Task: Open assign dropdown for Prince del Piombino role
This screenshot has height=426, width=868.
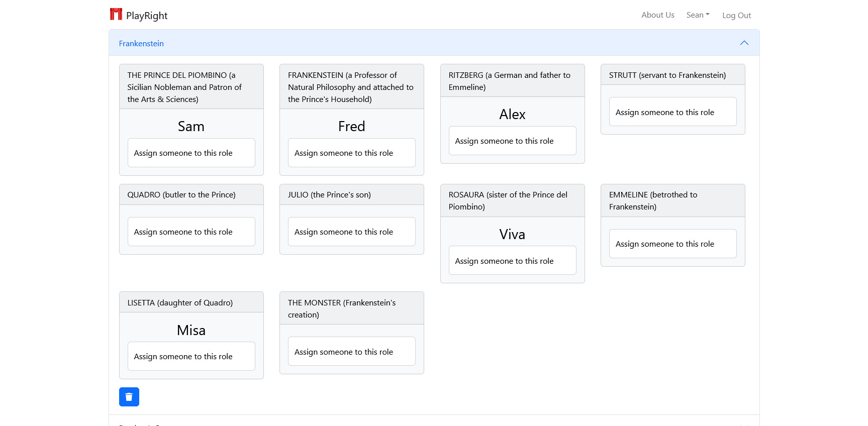Action: 191,153
